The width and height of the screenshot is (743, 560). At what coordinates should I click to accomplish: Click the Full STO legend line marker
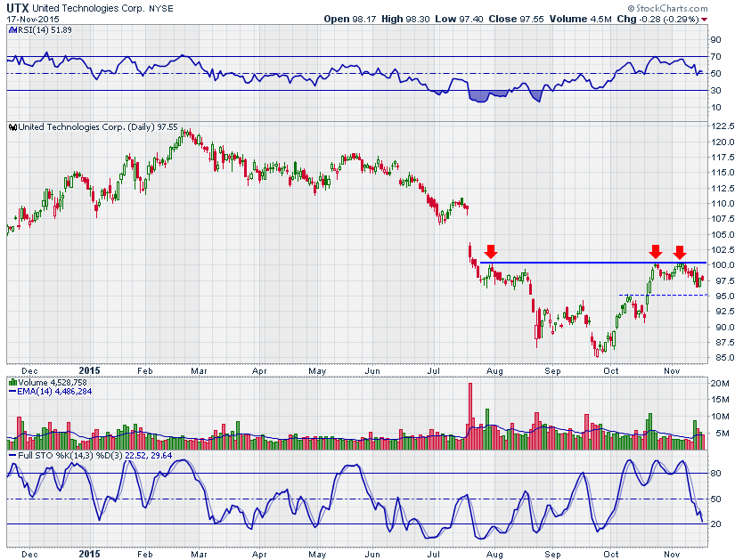(12, 455)
